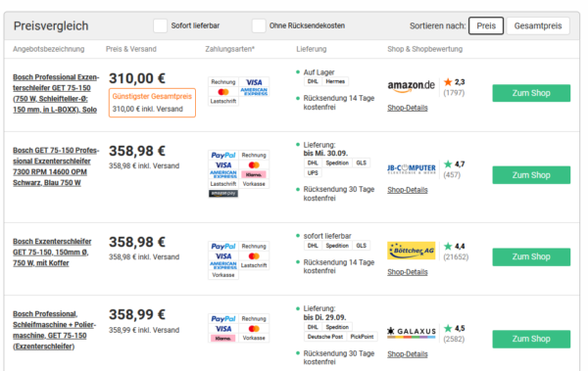The height and width of the screenshot is (371, 588).
Task: Click the Günstigster Gesamtpreis box
Action: [152, 103]
